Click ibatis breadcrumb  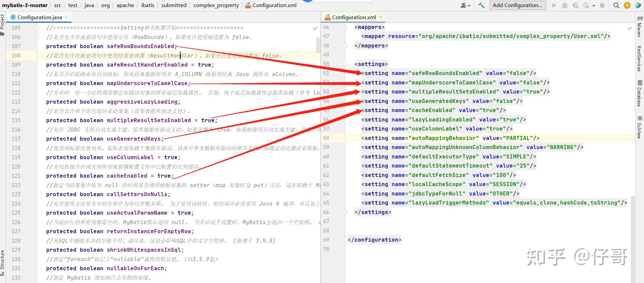[148, 5]
